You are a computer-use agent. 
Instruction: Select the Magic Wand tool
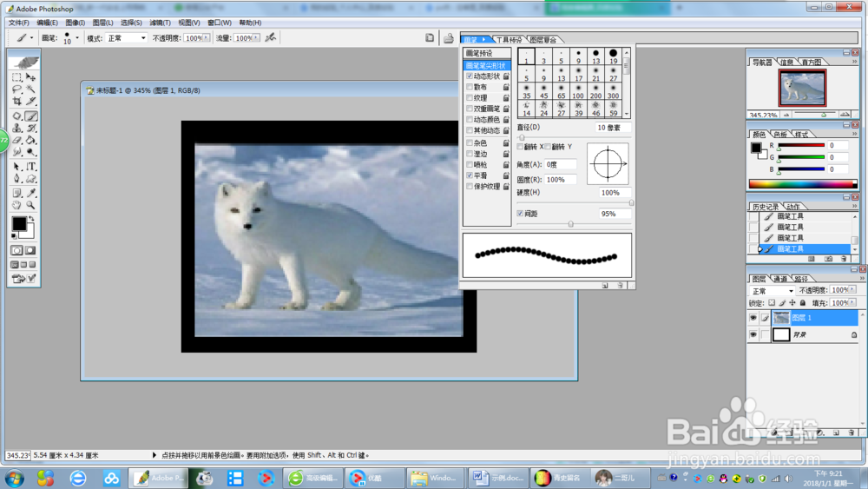[x=31, y=89]
